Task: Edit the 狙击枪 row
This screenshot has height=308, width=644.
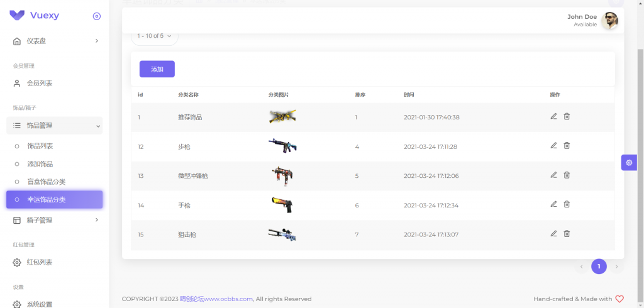Action: click(553, 234)
